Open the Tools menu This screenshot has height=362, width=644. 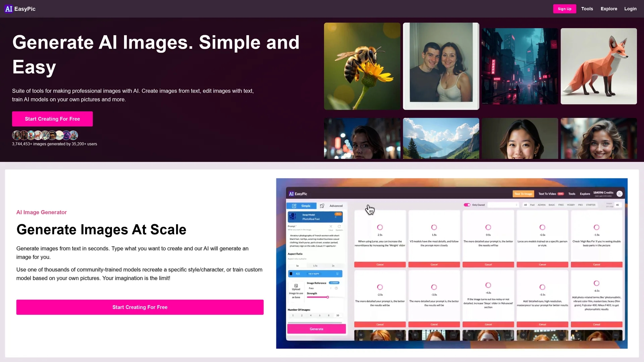[x=587, y=9]
